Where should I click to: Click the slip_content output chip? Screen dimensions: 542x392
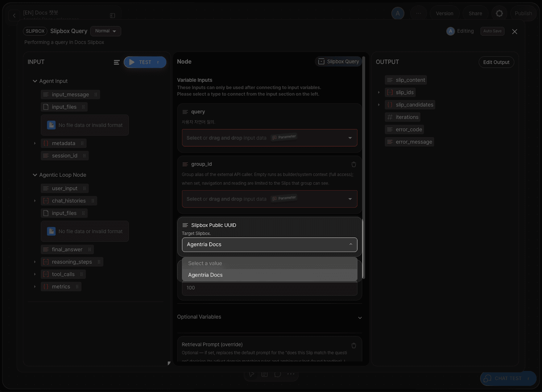click(406, 80)
